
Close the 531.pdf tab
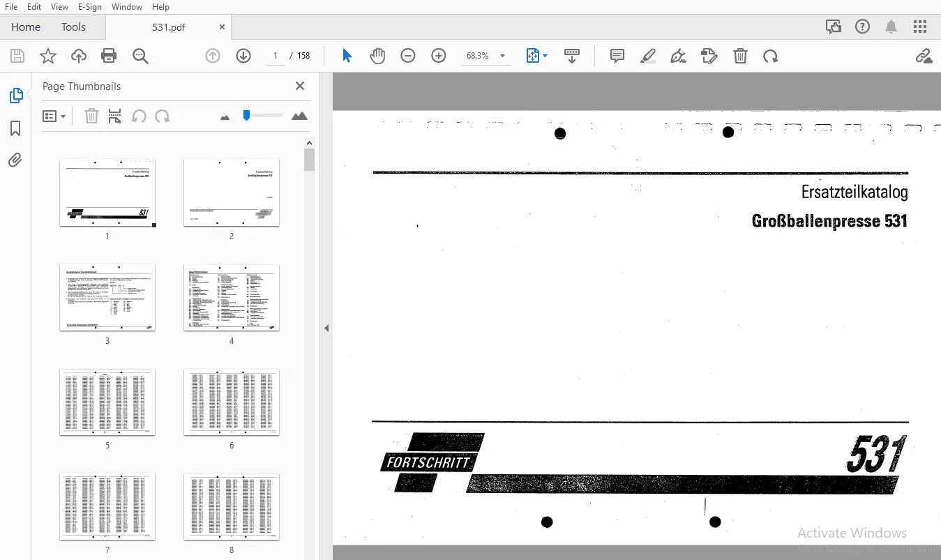pyautogui.click(x=223, y=27)
